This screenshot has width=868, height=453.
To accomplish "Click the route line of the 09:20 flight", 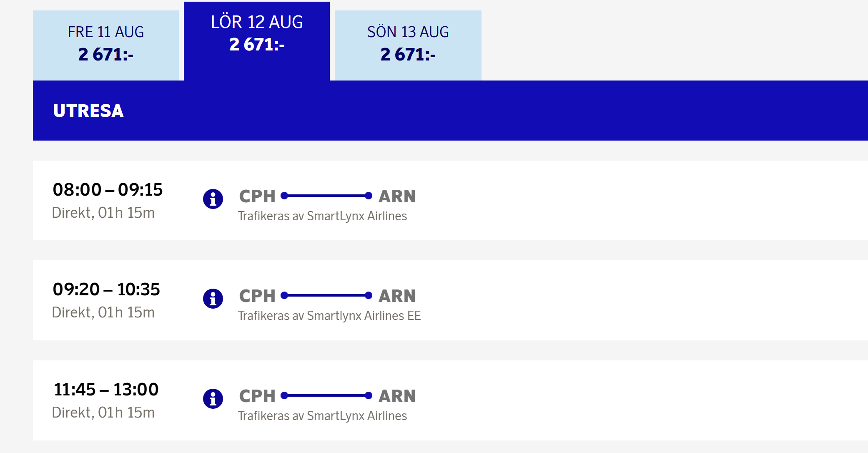I will tap(326, 295).
